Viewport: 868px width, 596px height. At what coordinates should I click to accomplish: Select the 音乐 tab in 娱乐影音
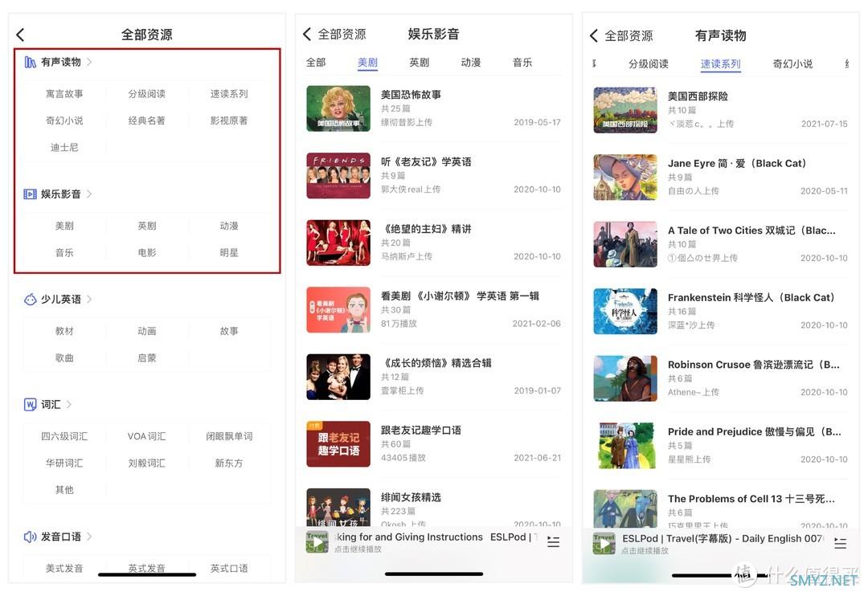(x=522, y=63)
